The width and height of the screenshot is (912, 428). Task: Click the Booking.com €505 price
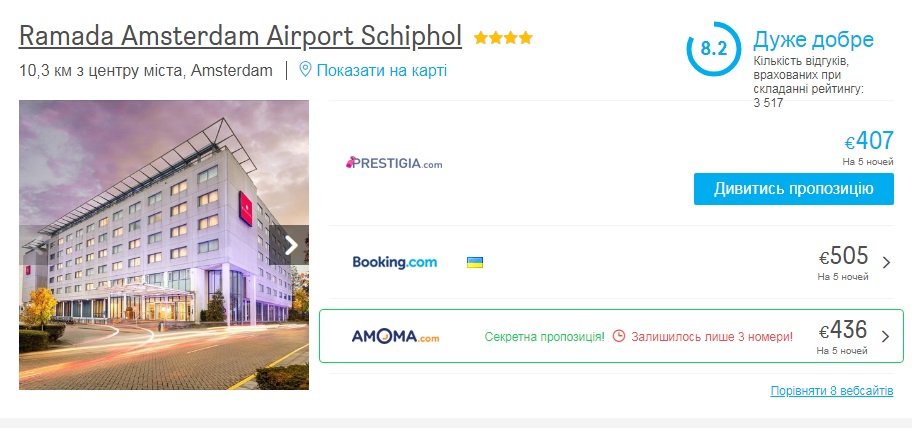point(844,256)
